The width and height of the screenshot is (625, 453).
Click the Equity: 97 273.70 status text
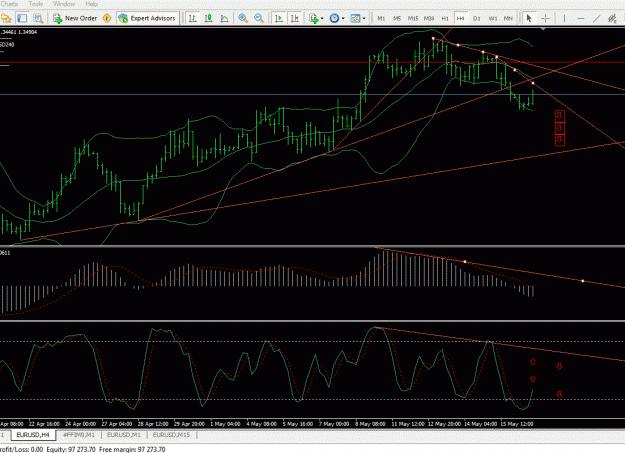(x=71, y=449)
